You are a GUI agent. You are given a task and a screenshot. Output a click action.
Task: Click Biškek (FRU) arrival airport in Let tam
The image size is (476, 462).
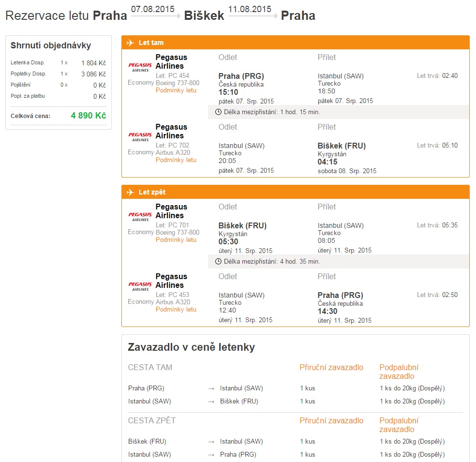(x=342, y=146)
